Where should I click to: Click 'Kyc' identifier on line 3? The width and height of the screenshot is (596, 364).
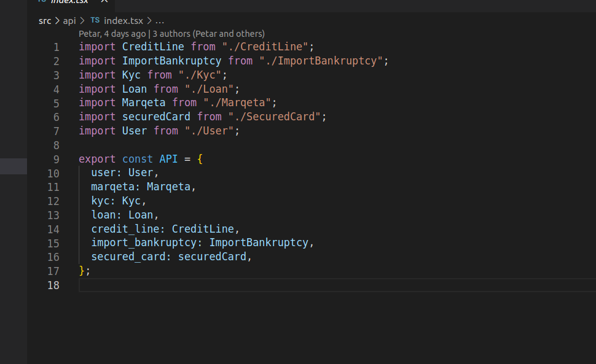(x=131, y=75)
